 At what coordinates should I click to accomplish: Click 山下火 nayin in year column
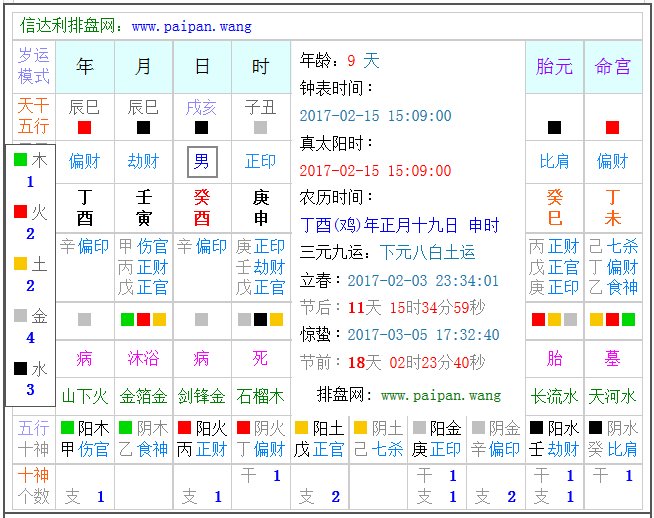tap(85, 396)
